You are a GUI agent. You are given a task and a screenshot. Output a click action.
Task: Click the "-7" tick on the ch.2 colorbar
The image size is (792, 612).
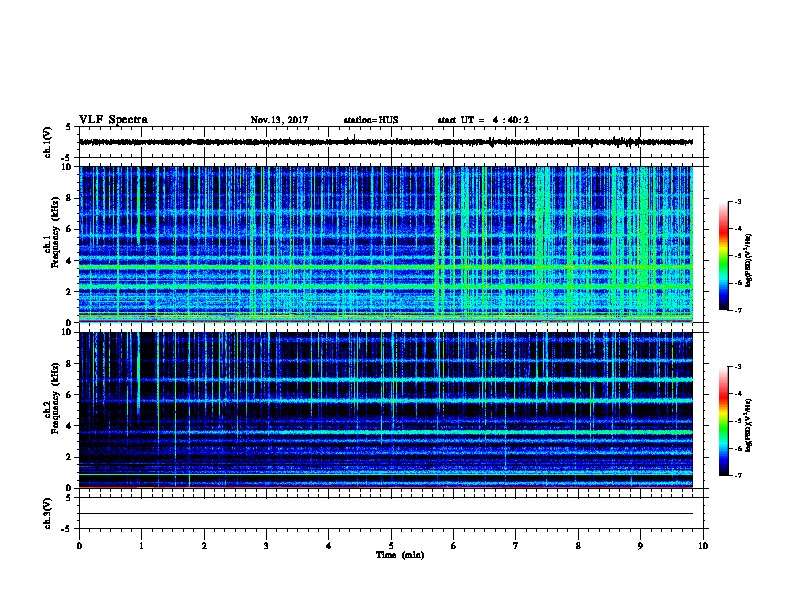coord(738,475)
